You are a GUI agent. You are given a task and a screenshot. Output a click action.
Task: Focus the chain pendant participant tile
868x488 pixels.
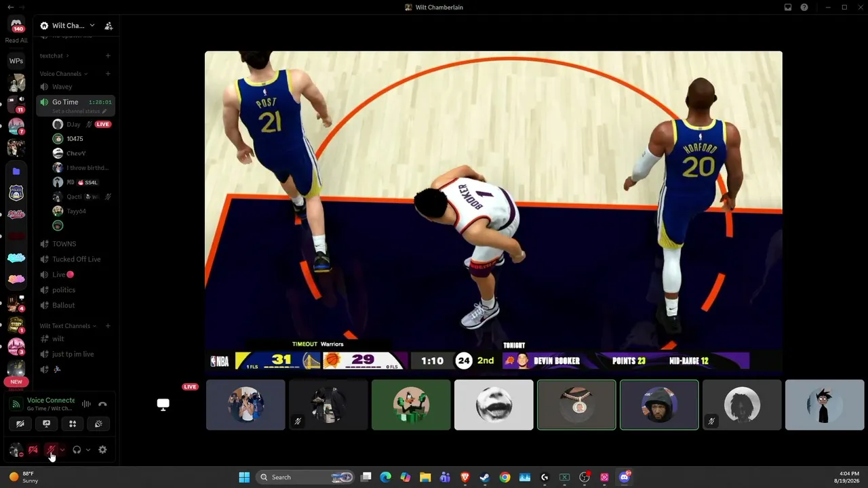[576, 405]
